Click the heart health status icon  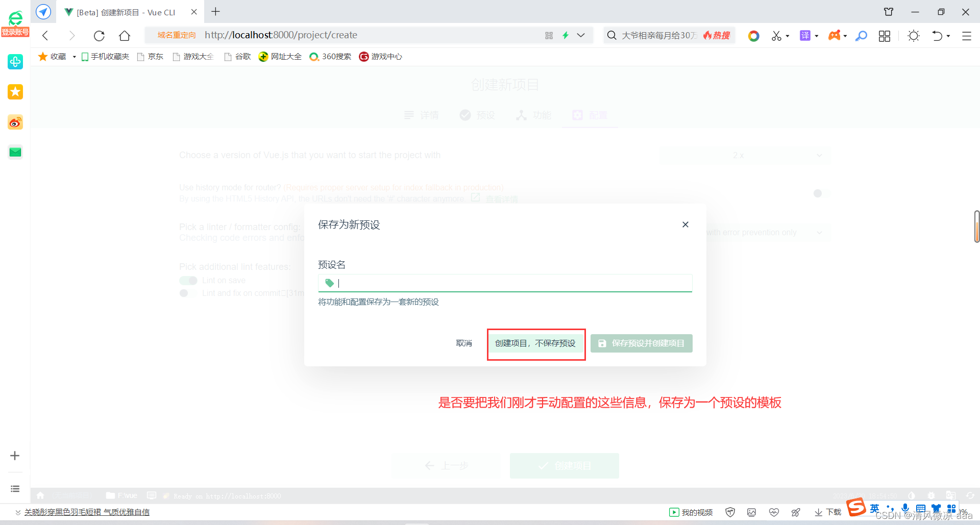774,512
